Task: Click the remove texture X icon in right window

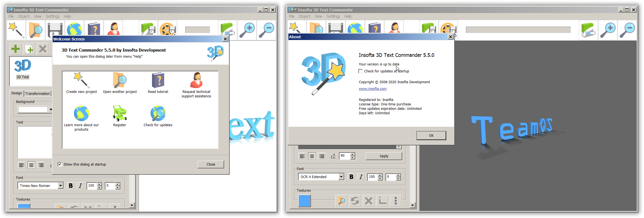Action: [369, 201]
